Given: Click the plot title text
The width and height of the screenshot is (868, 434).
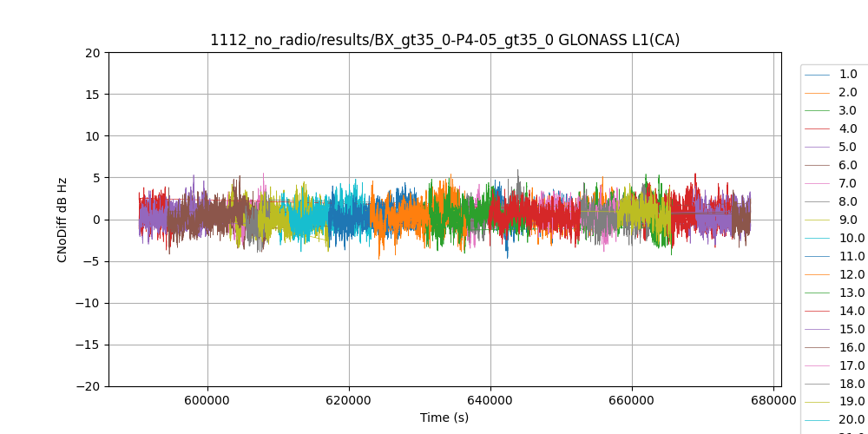Looking at the screenshot, I should coord(444,40).
